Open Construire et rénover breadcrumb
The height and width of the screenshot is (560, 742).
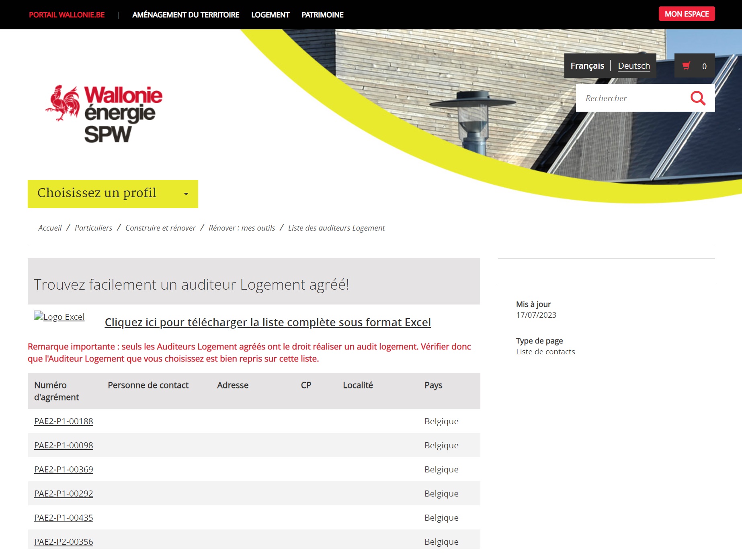click(160, 228)
